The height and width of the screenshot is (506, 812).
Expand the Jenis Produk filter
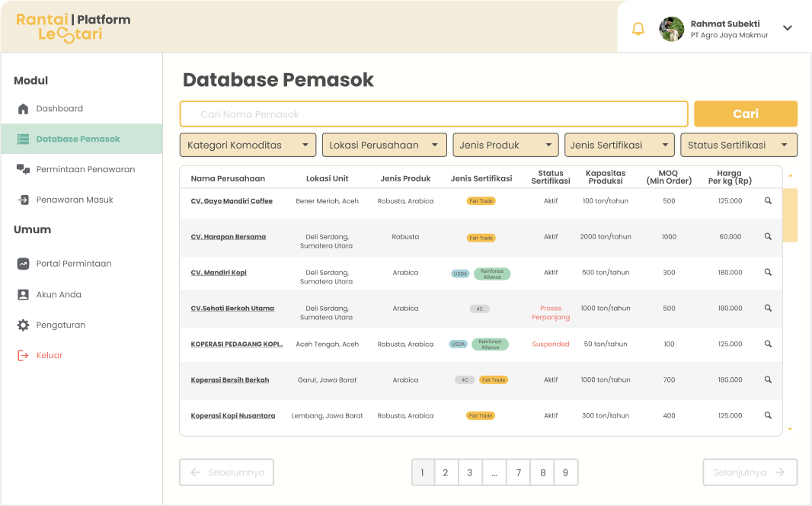coord(505,144)
